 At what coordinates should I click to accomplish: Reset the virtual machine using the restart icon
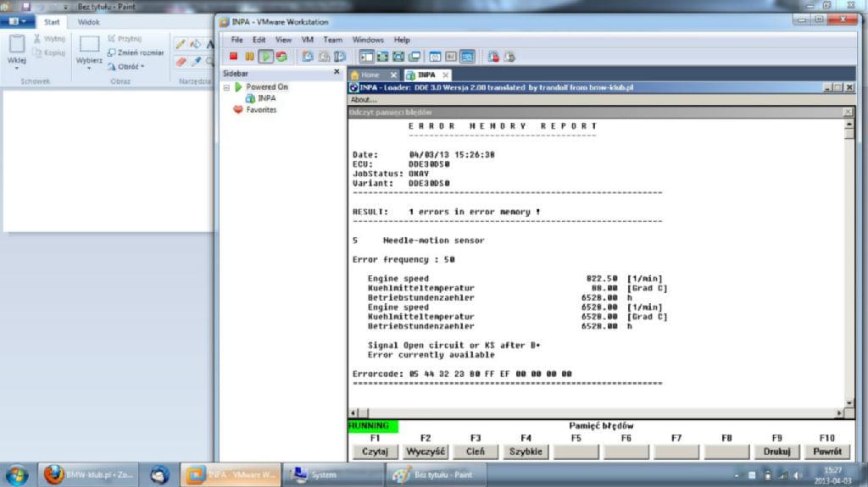pos(281,57)
